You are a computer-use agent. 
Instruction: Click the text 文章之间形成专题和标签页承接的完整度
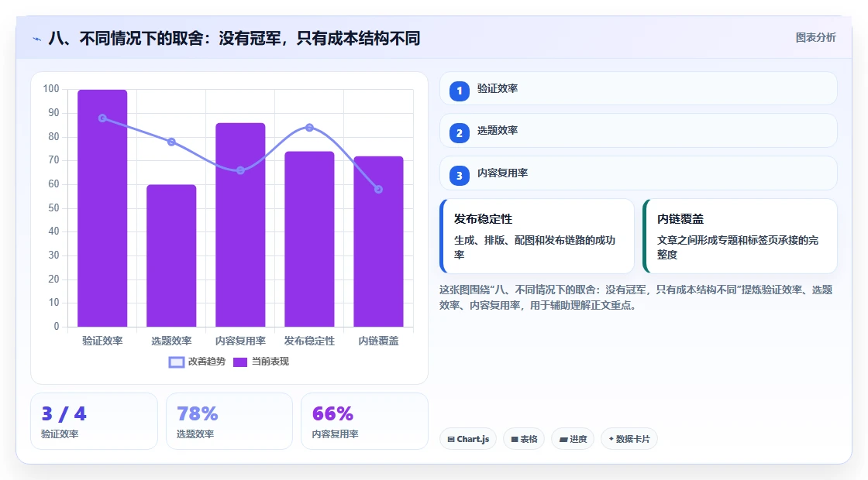[x=738, y=247]
